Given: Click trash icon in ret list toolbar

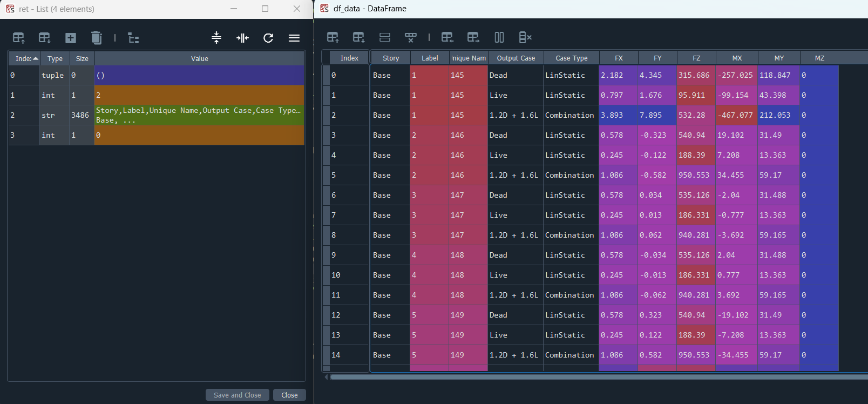Looking at the screenshot, I should pos(97,38).
